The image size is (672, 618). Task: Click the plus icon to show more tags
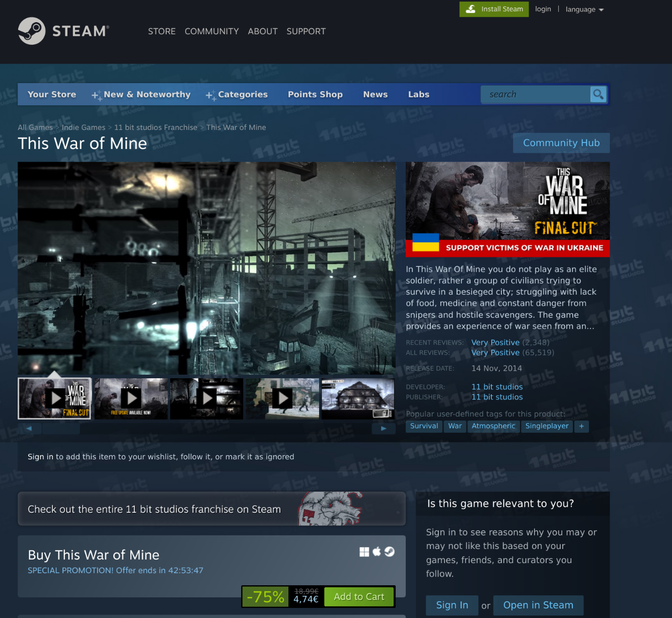[x=581, y=426]
